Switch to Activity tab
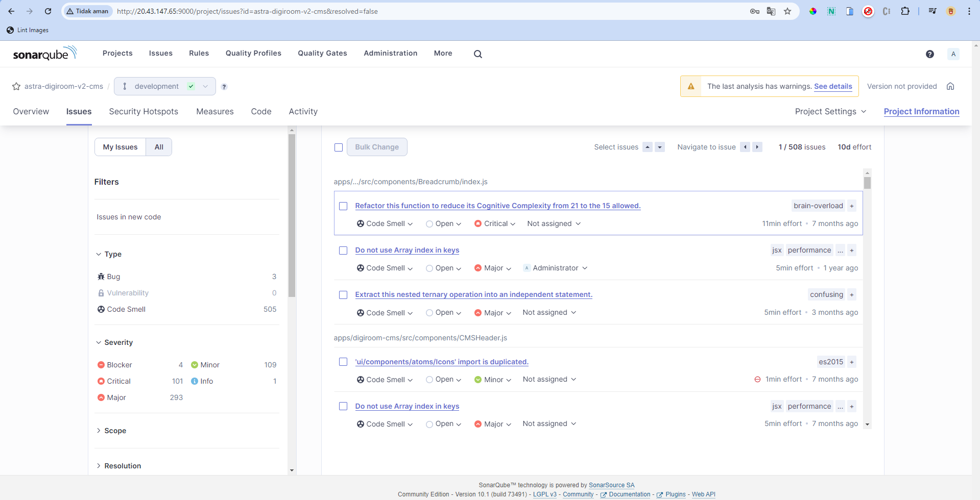Viewport: 980px width, 500px height. pos(303,111)
